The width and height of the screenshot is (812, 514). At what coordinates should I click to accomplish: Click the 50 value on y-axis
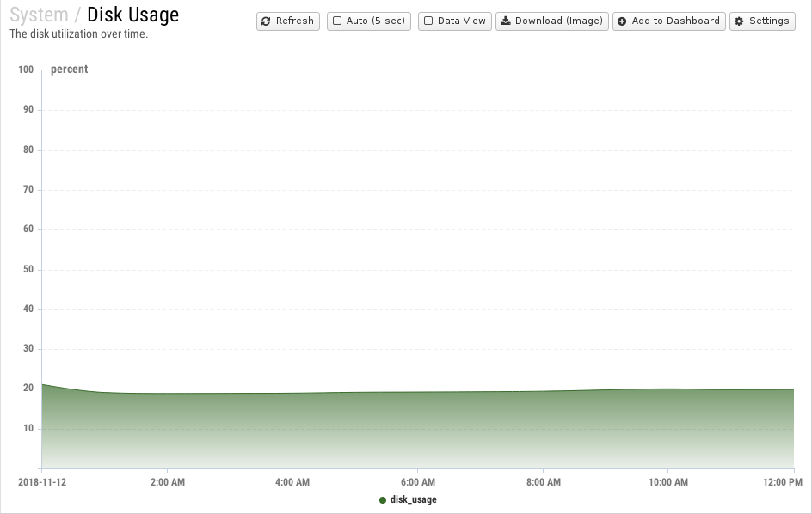28,269
